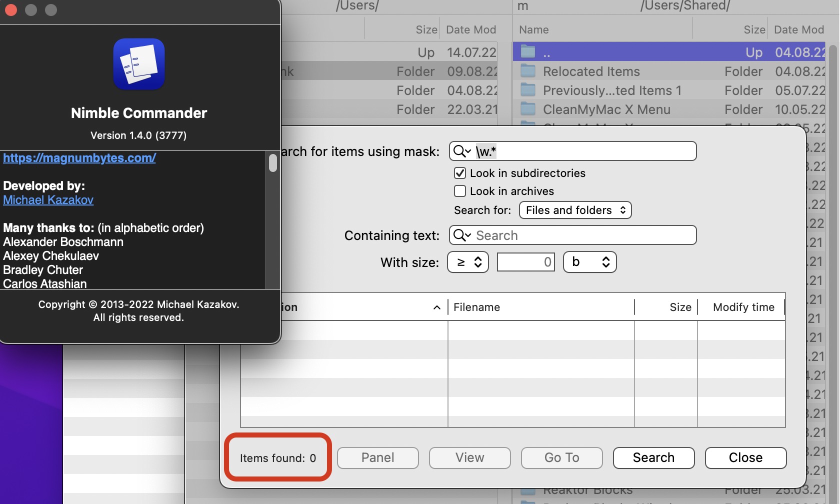Click Size header in Users panel
This screenshot has width=840, height=504.
click(x=426, y=29)
